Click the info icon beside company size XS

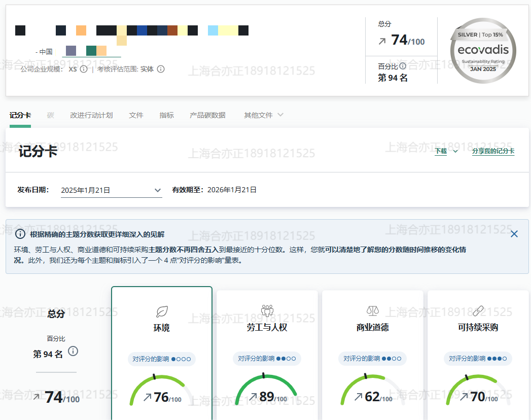[x=84, y=69]
